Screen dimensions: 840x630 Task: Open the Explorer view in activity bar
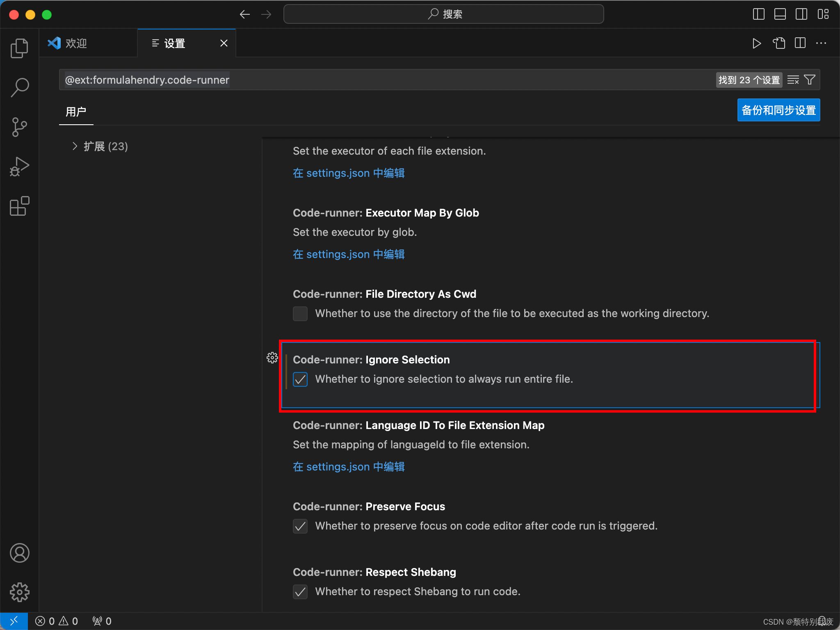(x=19, y=48)
